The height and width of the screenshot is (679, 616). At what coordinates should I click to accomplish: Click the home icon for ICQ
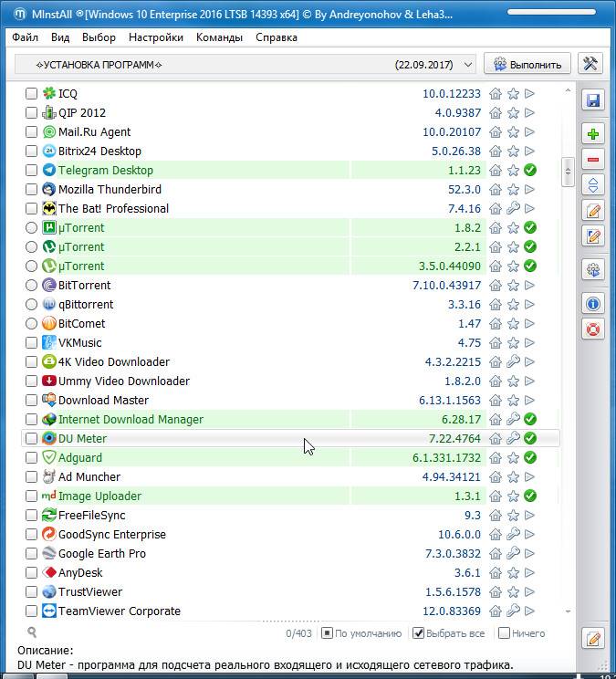[x=496, y=93]
